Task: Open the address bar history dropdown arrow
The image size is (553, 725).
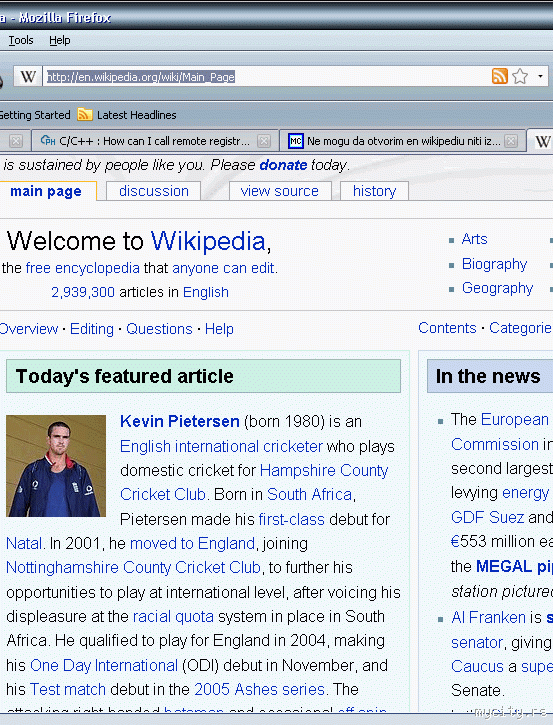Action: tap(540, 76)
